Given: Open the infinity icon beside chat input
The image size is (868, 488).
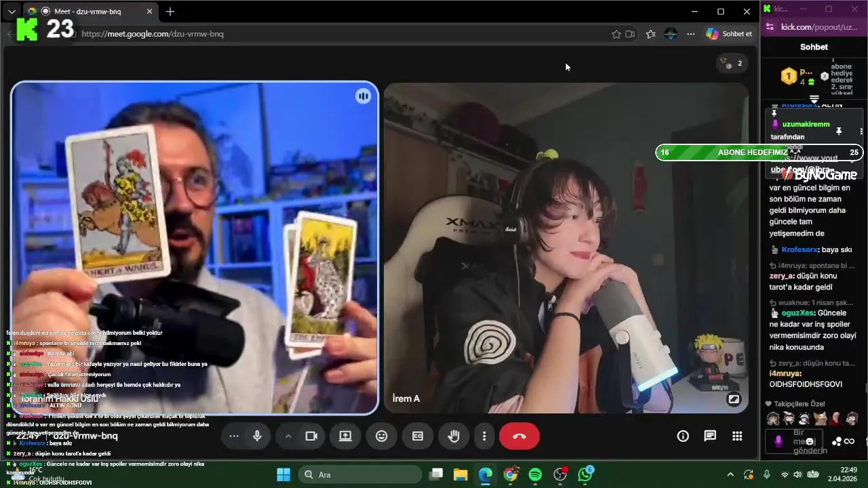Looking at the screenshot, I should [849, 441].
